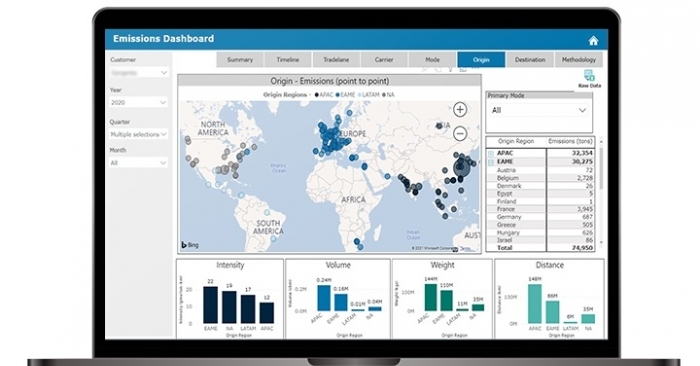Click the LATAM bar in Intensity chart

coord(248,309)
